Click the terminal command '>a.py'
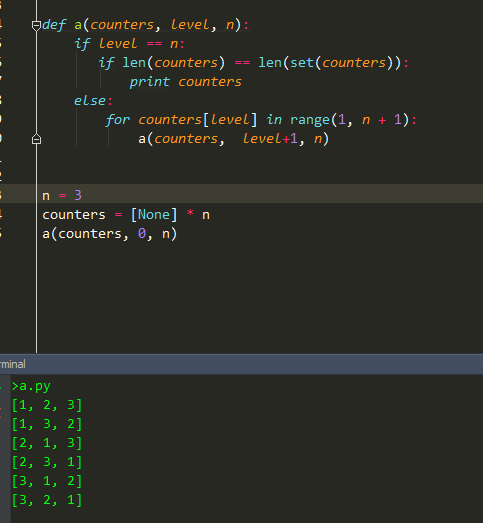This screenshot has width=483, height=523. pos(31,386)
